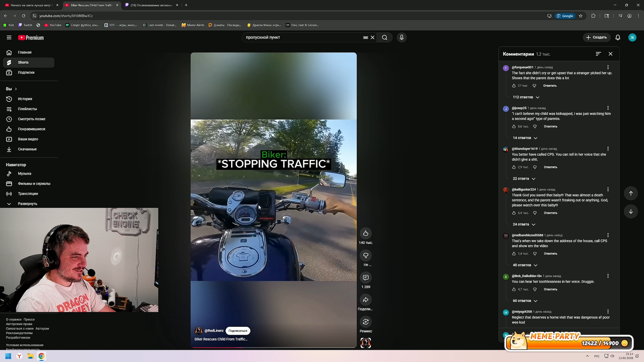Go to the next Short with down arrow
Screen dimensions: 644x362
tap(631, 212)
